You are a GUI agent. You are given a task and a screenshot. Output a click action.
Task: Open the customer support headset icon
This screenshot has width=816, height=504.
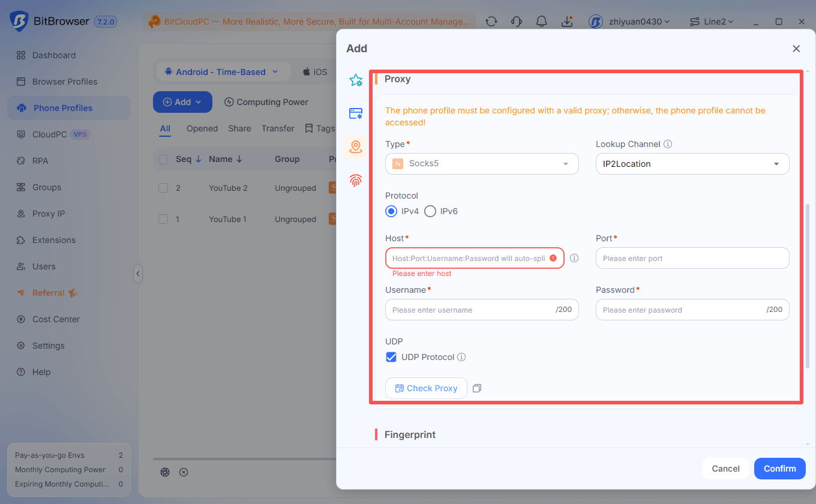tap(517, 22)
